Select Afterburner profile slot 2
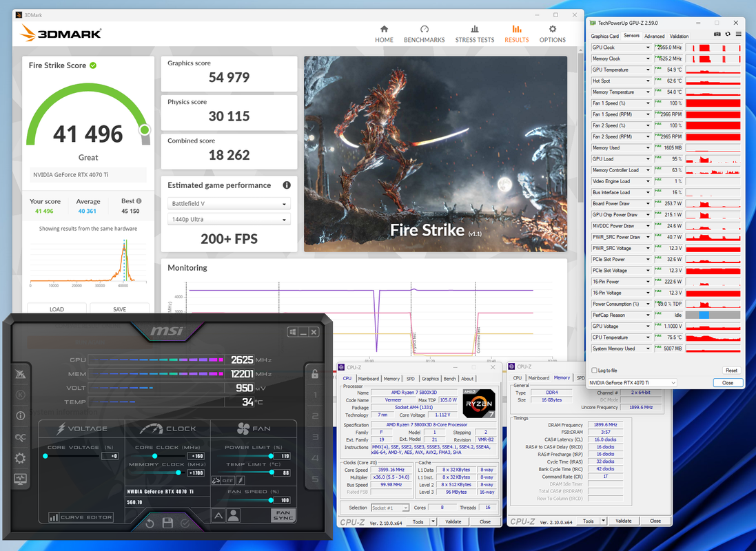 coord(315,416)
